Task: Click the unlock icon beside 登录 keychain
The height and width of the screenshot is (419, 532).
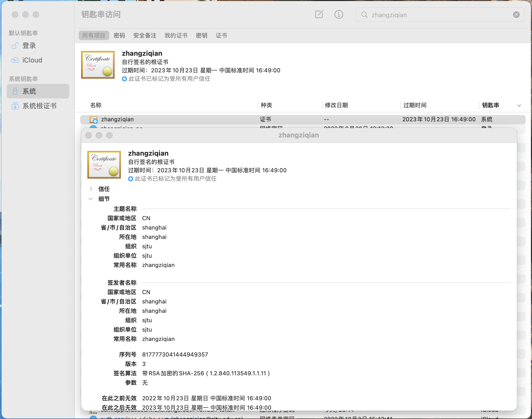Action: point(15,46)
